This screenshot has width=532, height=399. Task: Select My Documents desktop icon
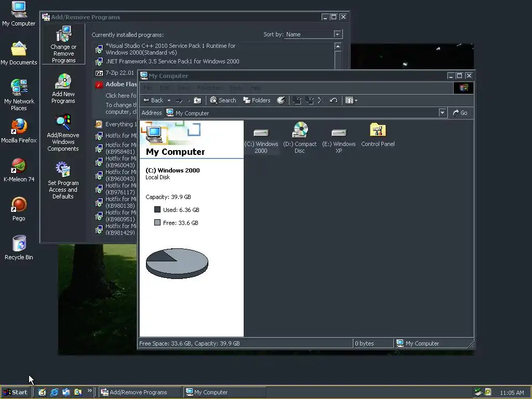(19, 54)
